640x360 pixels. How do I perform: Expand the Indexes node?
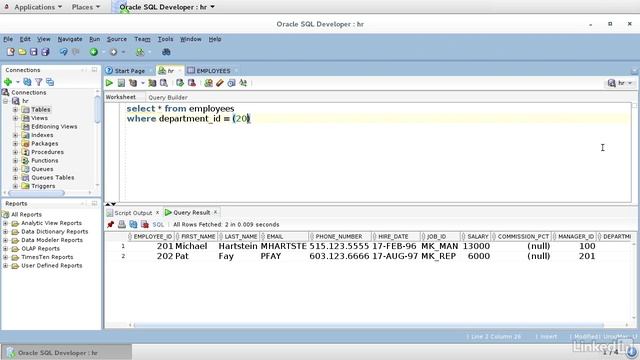15,135
